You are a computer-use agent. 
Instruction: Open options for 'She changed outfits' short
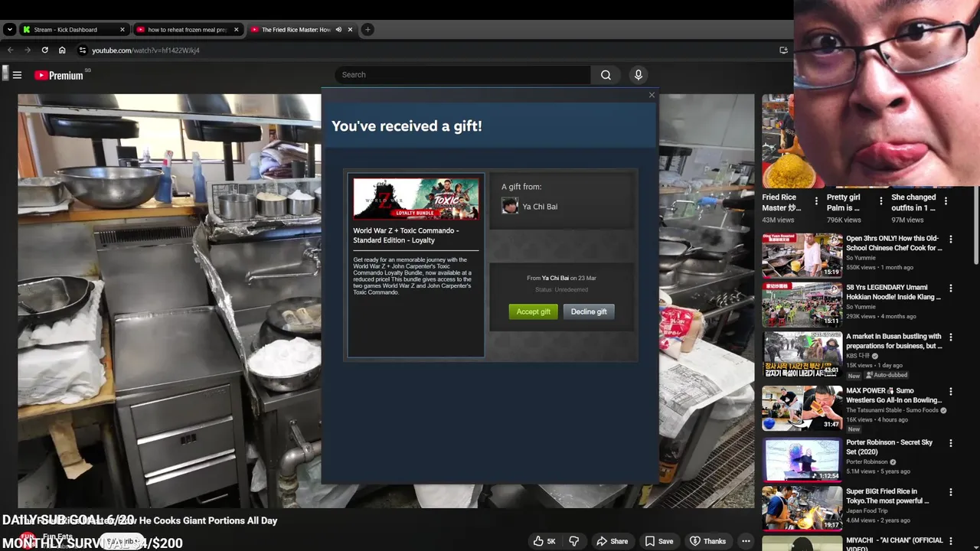(x=946, y=201)
